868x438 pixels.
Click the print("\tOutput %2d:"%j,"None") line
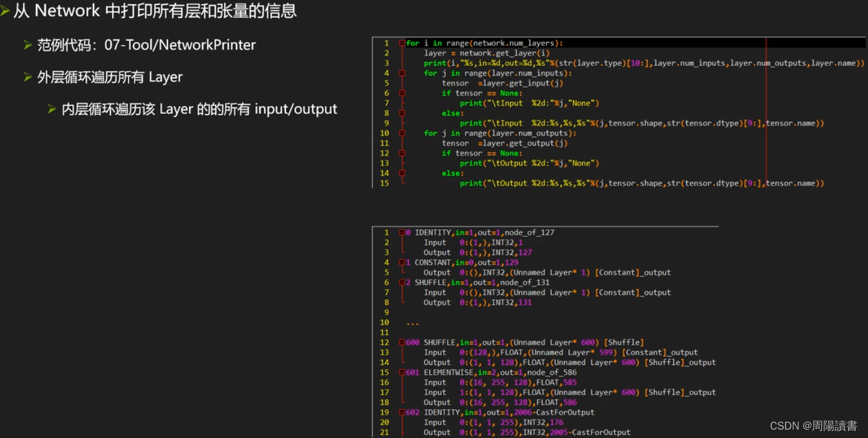pos(529,163)
